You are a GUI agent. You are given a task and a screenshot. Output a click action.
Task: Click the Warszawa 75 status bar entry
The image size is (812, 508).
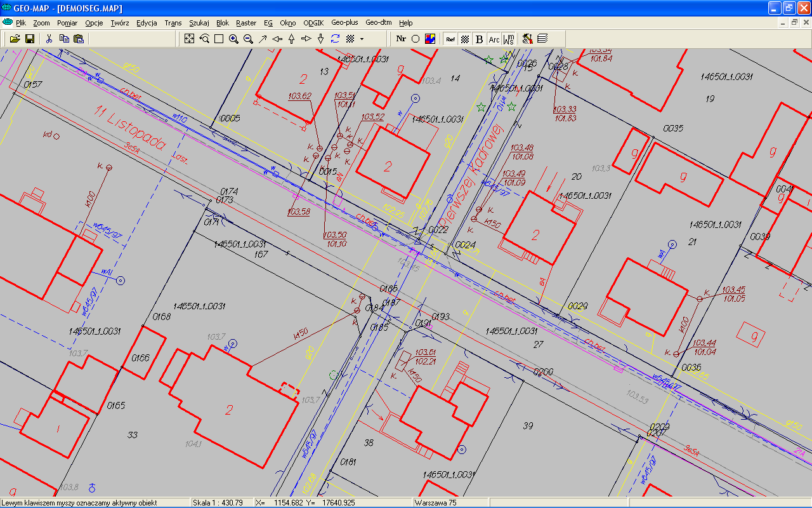click(450, 502)
